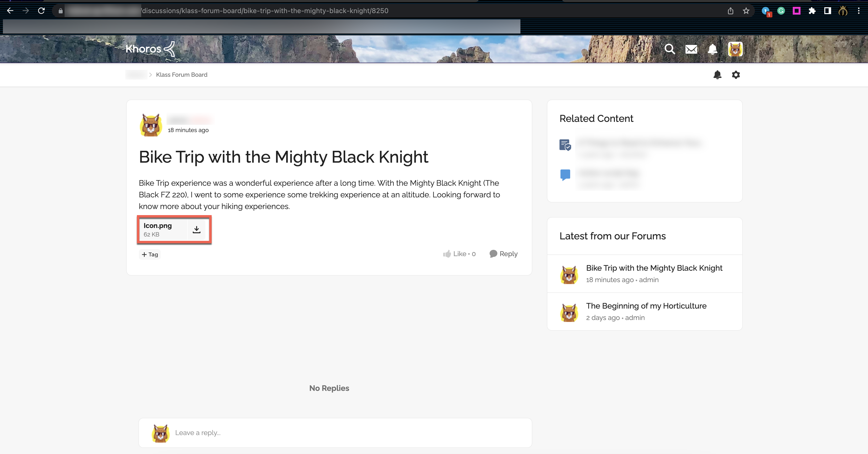Bookmark the page with the star icon
Image resolution: width=868 pixels, height=454 pixels.
[746, 11]
